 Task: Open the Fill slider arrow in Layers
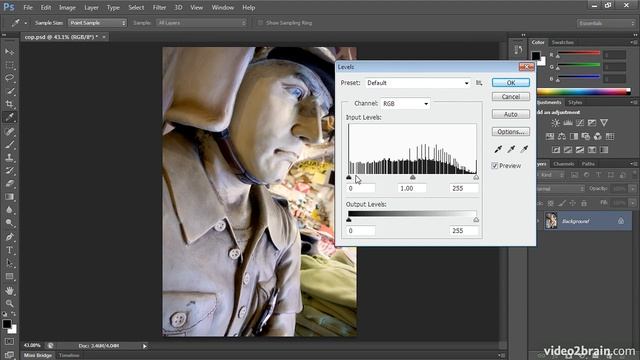(x=633, y=202)
